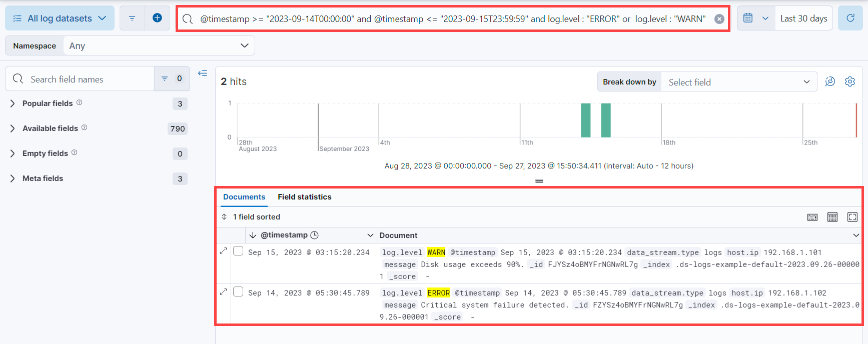Viewport: 868px width, 344px height.
Task: Switch to the Field statistics tab
Action: point(304,197)
